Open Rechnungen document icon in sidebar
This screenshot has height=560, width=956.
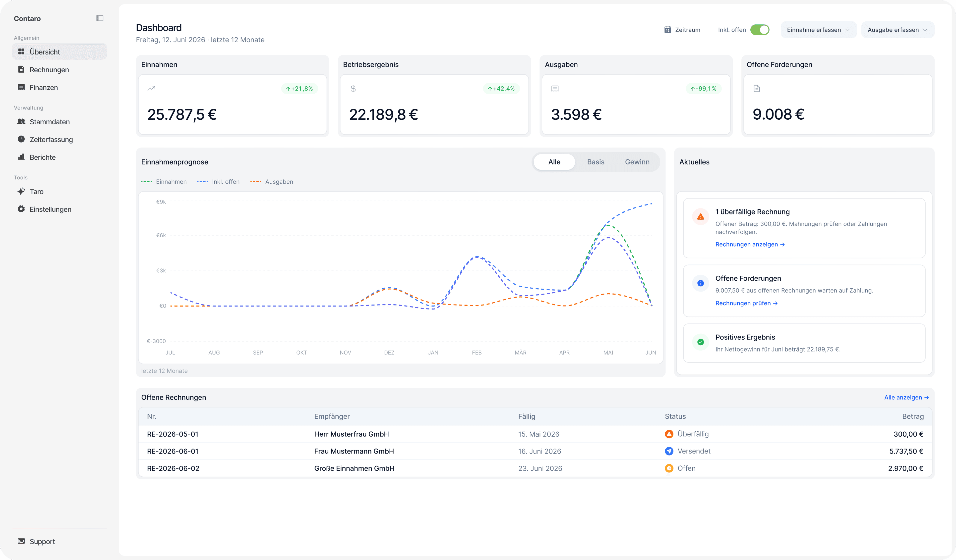21,69
